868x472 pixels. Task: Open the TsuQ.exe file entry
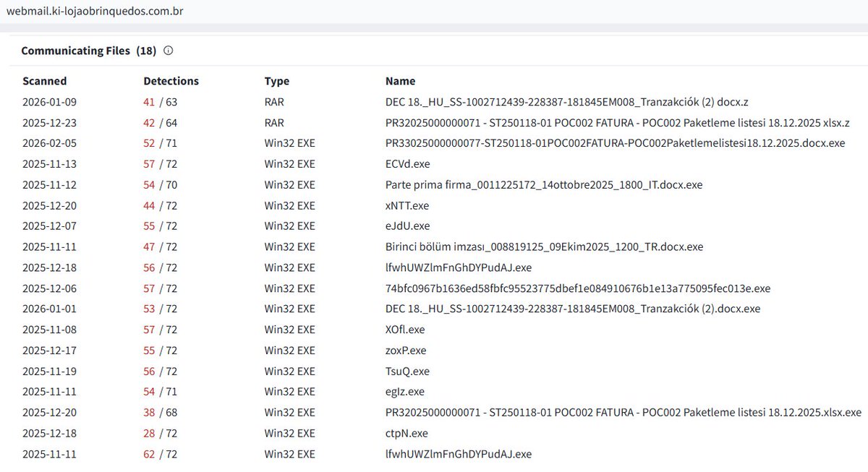pos(407,372)
